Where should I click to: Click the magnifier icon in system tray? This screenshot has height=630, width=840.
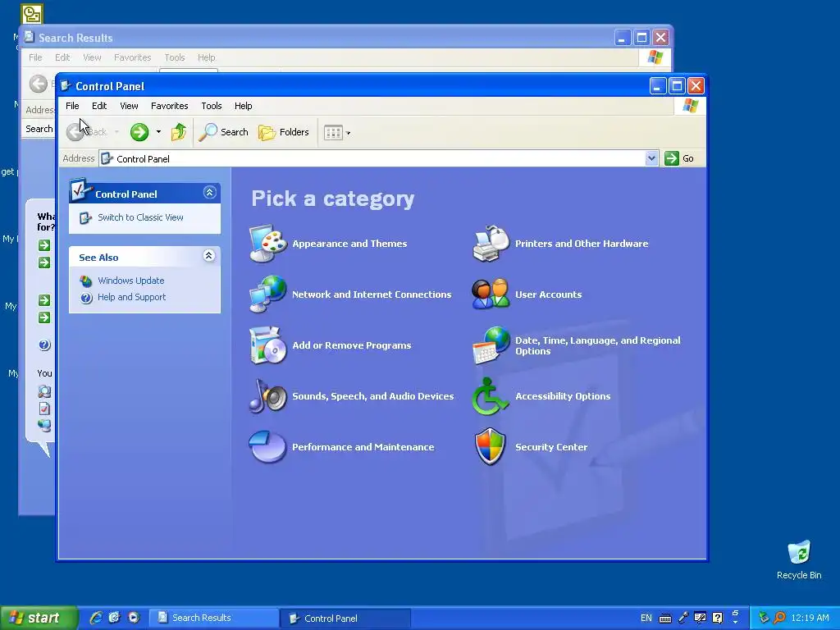779,618
